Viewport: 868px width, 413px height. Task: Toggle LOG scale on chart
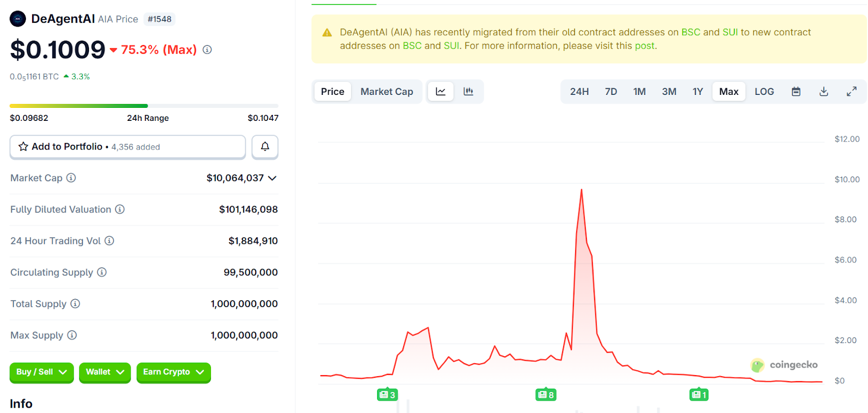click(764, 92)
